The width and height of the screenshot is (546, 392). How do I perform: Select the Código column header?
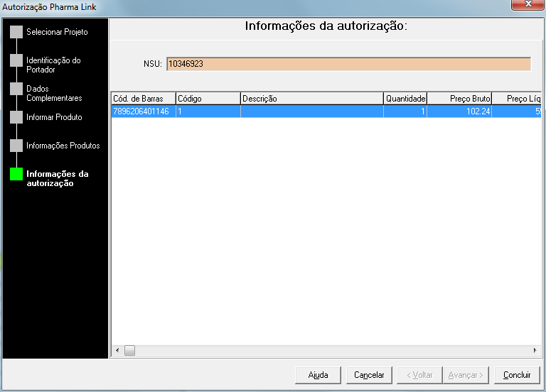[x=208, y=99]
